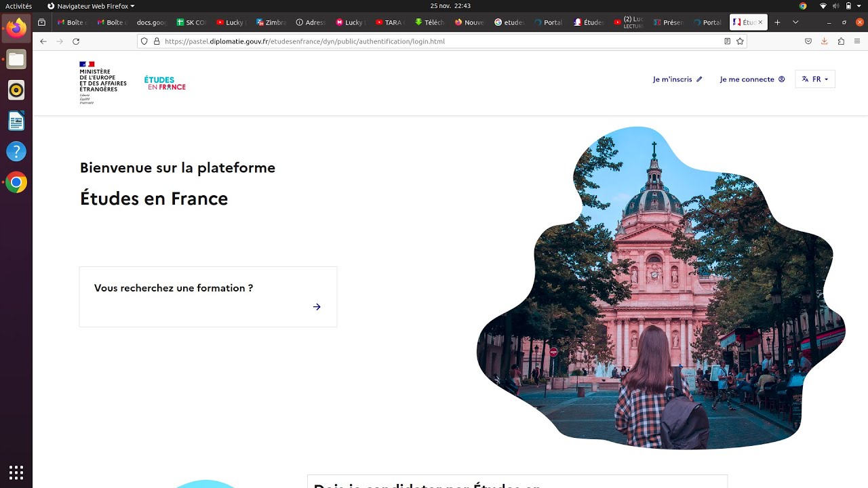Click the Bienvenue sur la plateforme text

[178, 167]
